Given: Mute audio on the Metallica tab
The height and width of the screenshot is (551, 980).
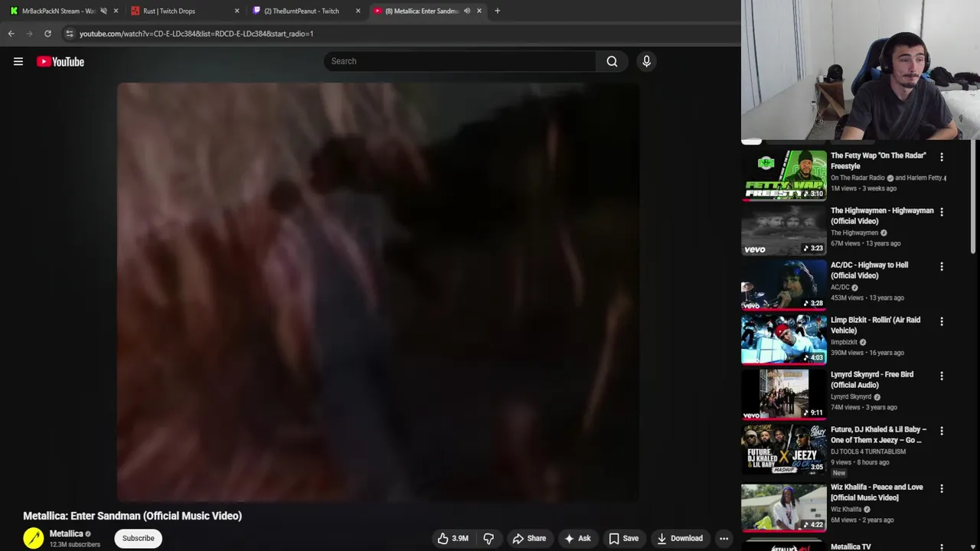Looking at the screenshot, I should [467, 11].
